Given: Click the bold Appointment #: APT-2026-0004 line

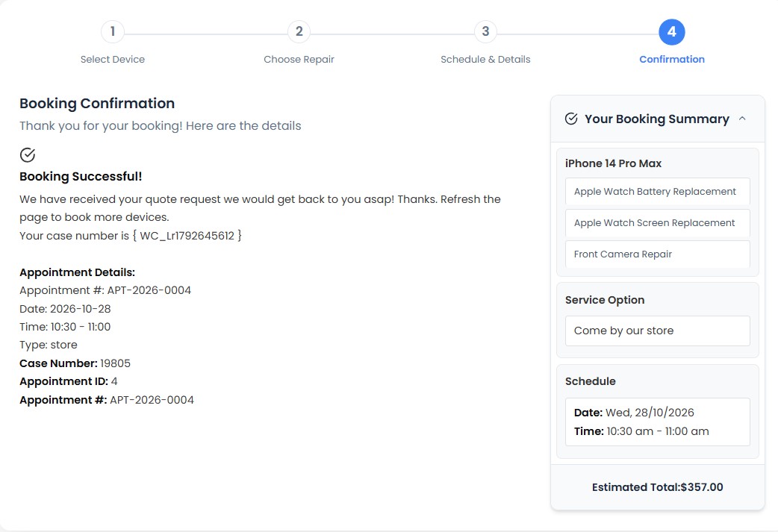Looking at the screenshot, I should point(107,400).
